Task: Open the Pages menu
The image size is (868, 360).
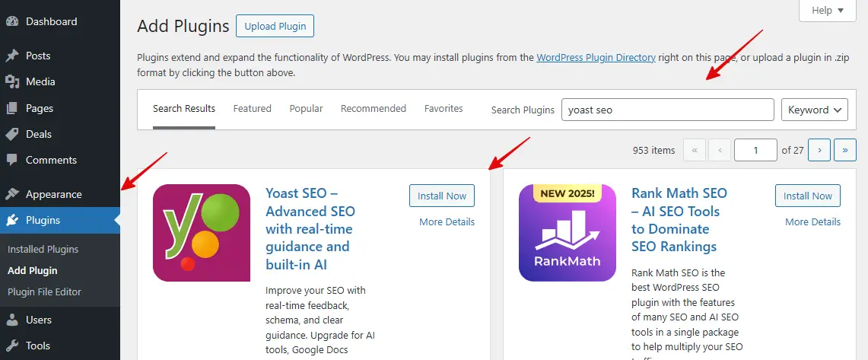Action: pyautogui.click(x=40, y=109)
